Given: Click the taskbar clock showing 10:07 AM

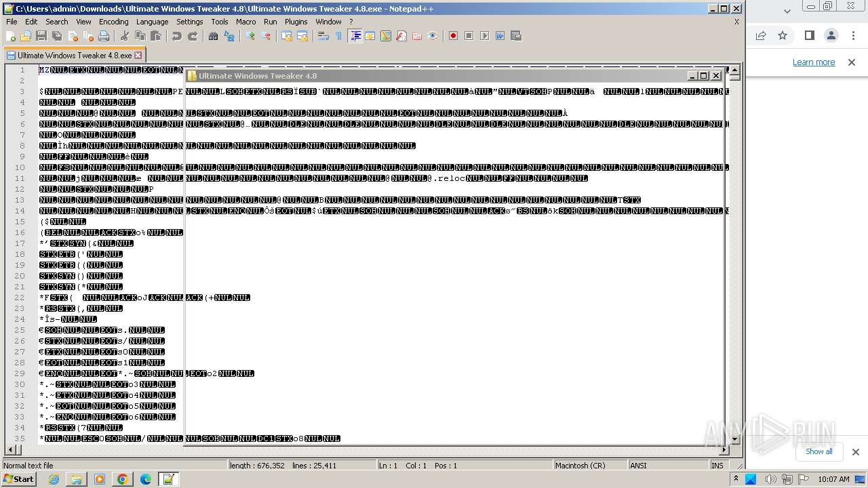Looking at the screenshot, I should [833, 479].
